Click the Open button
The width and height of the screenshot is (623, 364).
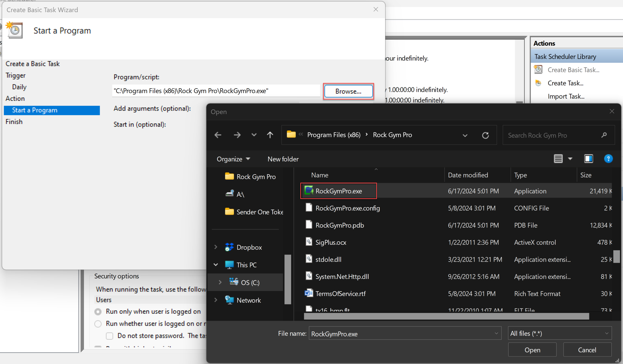[532, 350]
